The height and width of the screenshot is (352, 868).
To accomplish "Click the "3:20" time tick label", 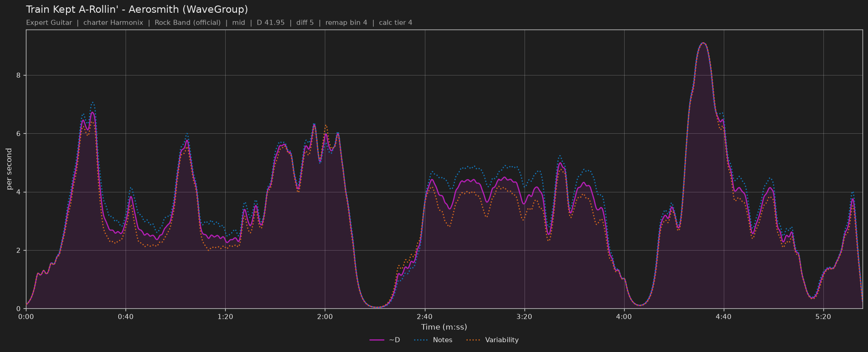I will tap(524, 317).
